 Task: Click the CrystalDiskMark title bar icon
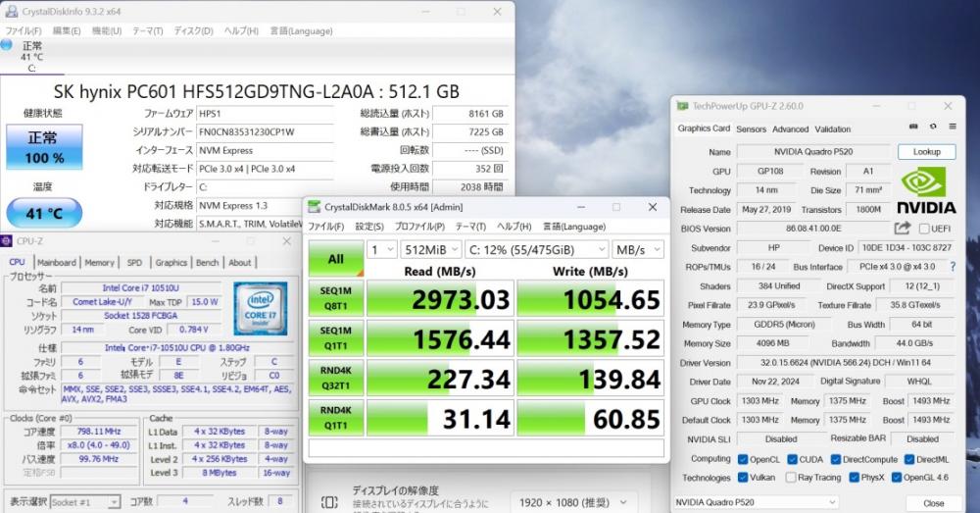[315, 207]
